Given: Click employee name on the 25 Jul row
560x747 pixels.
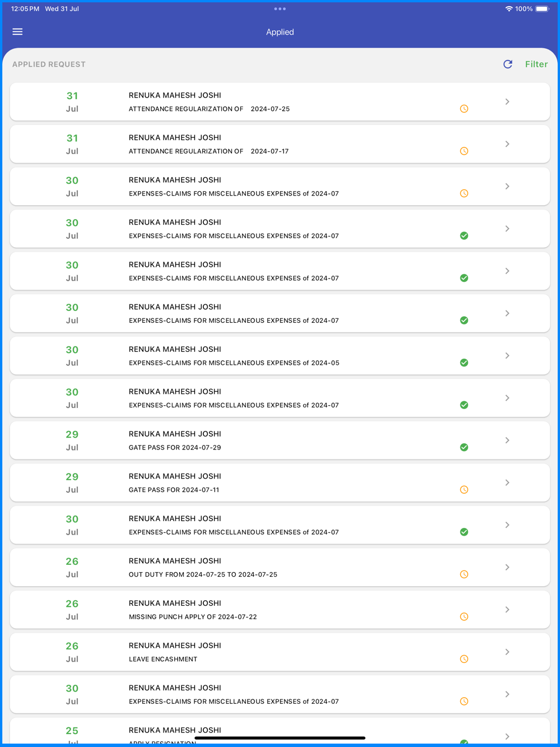Looking at the screenshot, I should tap(175, 730).
